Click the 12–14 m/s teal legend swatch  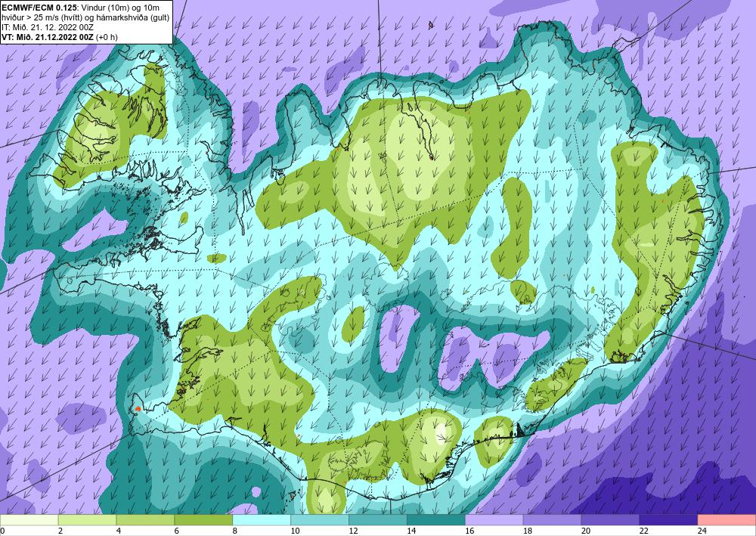(x=377, y=521)
